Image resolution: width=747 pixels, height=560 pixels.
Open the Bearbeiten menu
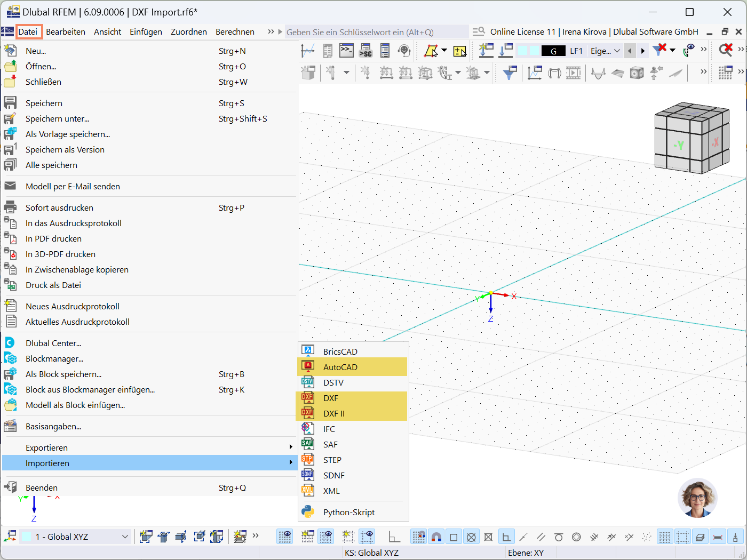(x=65, y=31)
